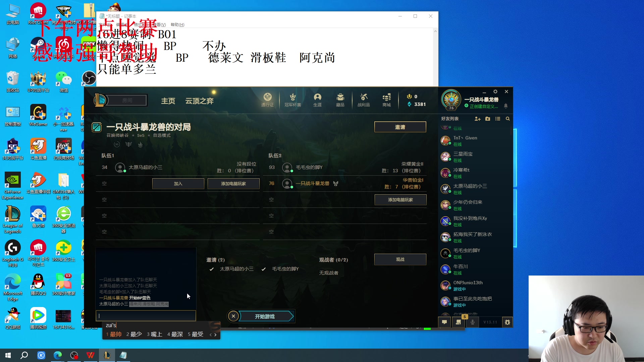Open the client settings gear icon

[495, 92]
